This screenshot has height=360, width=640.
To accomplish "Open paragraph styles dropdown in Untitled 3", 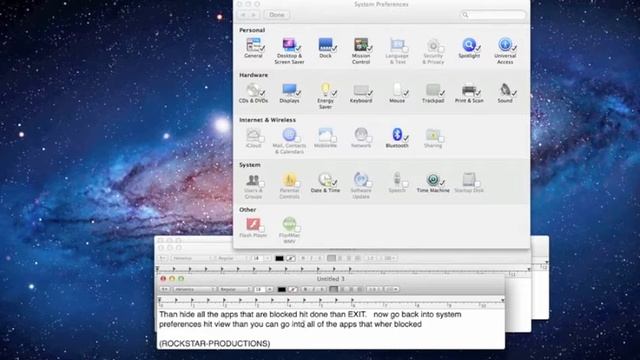I will coord(164,289).
